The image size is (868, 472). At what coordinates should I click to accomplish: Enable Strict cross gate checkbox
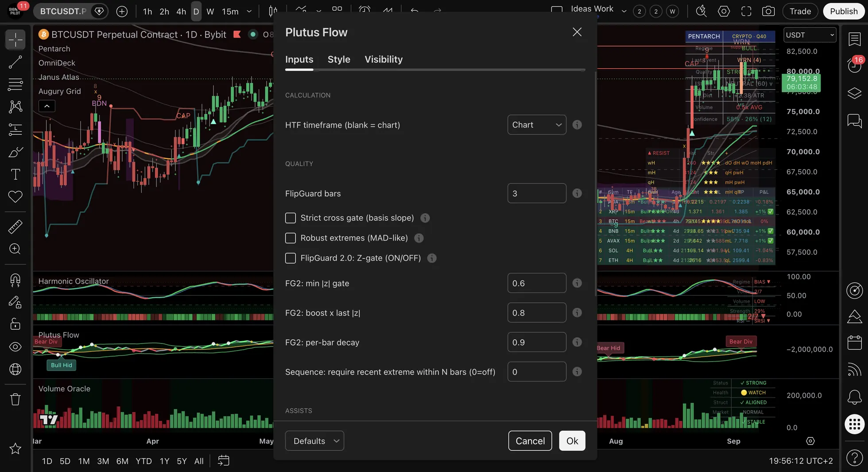pos(291,218)
